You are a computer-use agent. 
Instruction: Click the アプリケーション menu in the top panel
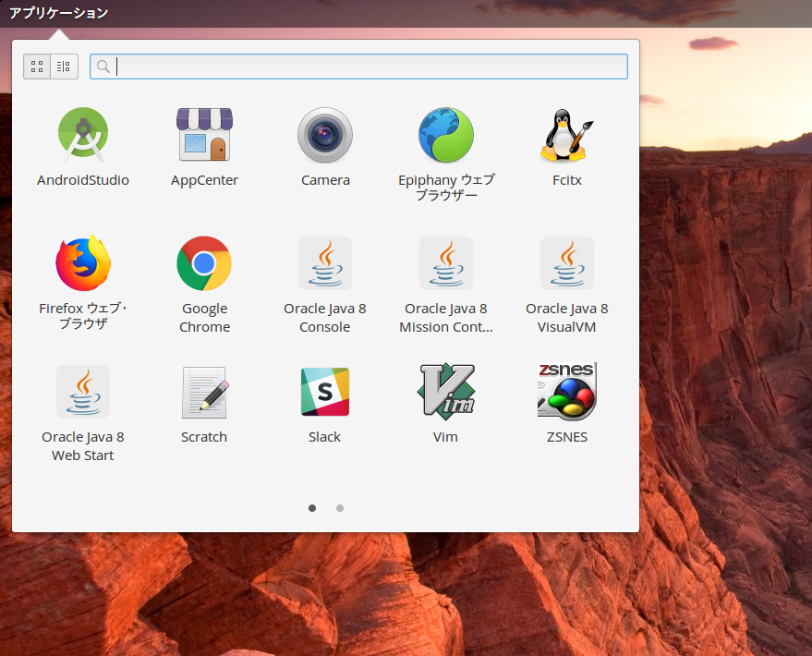click(58, 13)
